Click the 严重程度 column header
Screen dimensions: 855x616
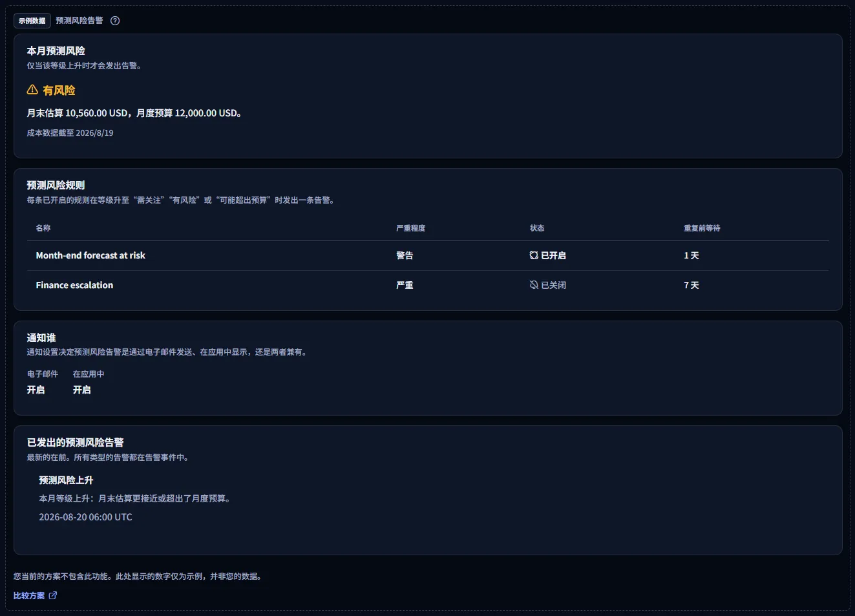point(411,228)
